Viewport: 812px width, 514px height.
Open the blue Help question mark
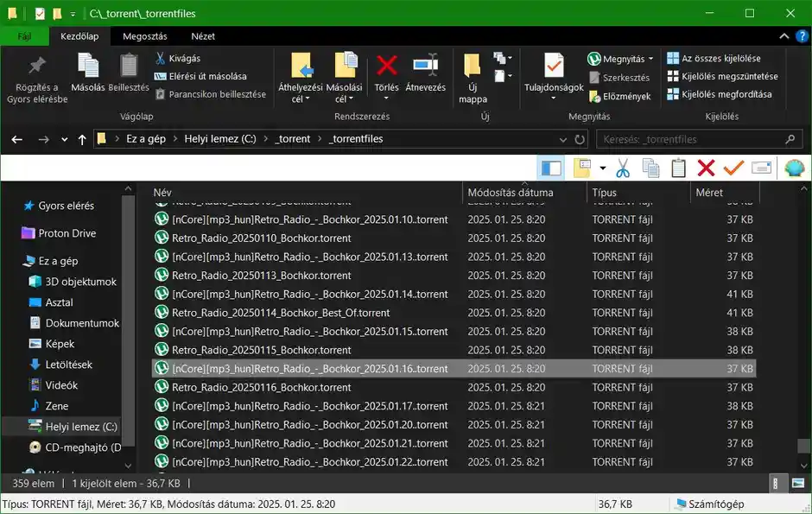pos(802,36)
